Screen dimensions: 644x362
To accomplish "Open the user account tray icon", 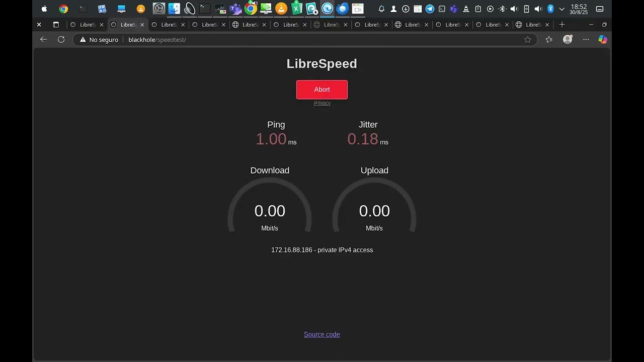I will pyautogui.click(x=393, y=9).
